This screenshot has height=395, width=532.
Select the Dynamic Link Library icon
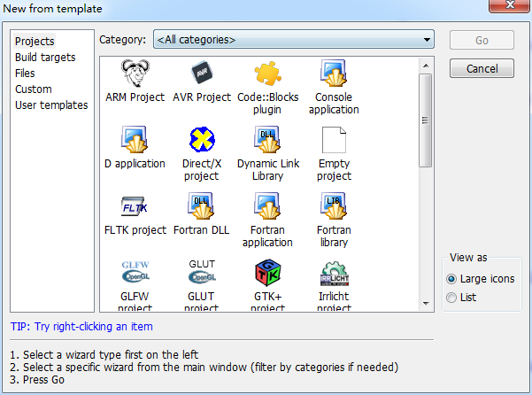point(267,139)
